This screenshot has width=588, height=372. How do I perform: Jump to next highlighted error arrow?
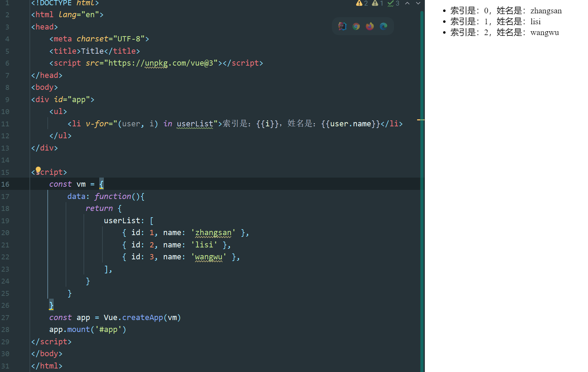(x=418, y=4)
